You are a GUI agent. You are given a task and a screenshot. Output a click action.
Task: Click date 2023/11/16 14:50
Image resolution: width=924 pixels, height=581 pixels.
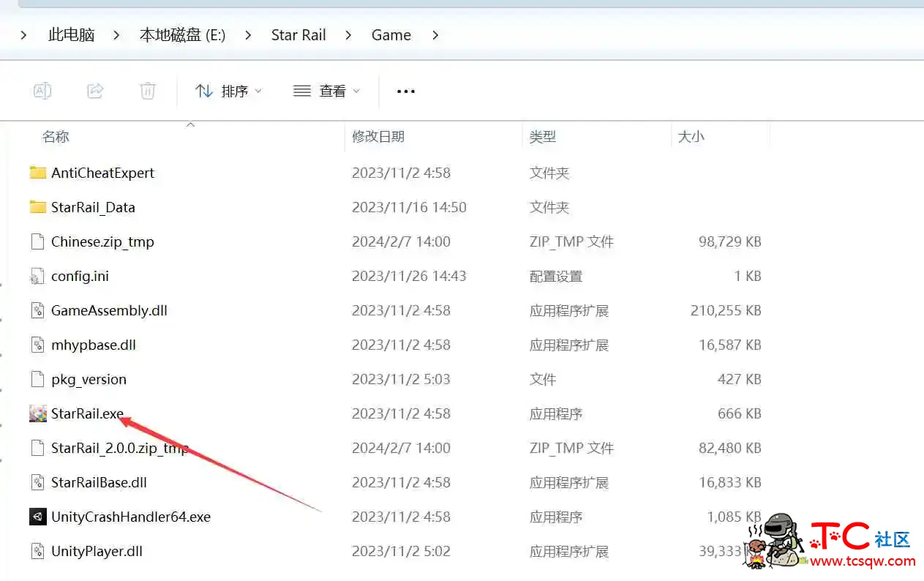(409, 207)
